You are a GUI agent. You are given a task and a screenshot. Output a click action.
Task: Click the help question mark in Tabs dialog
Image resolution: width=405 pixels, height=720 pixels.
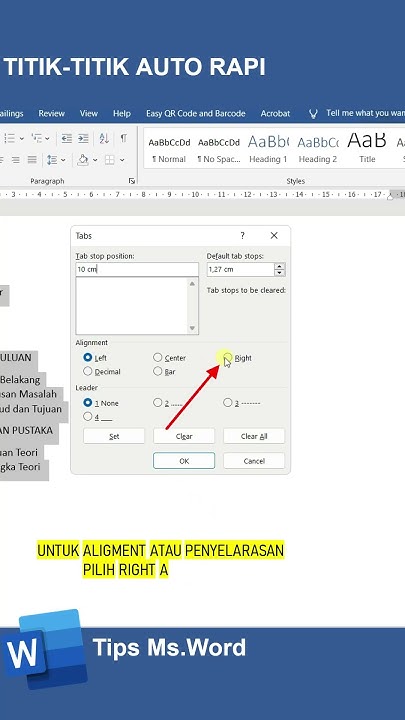tap(242, 236)
